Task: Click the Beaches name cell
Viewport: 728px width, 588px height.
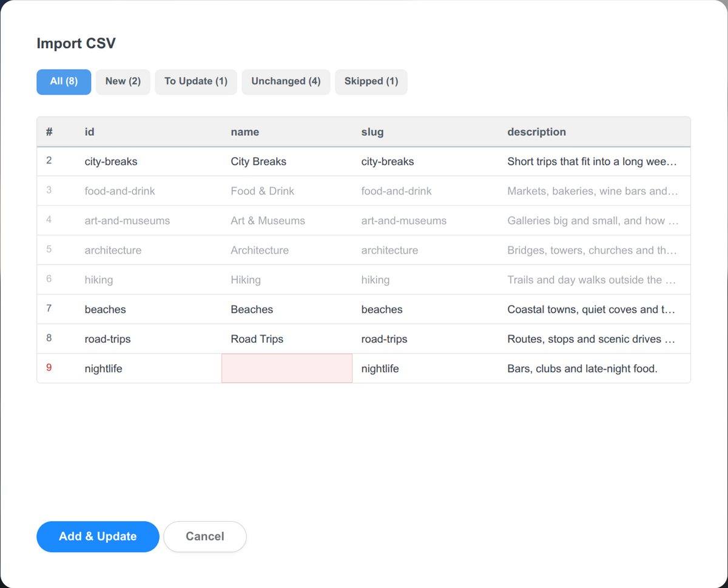Action: 287,309
